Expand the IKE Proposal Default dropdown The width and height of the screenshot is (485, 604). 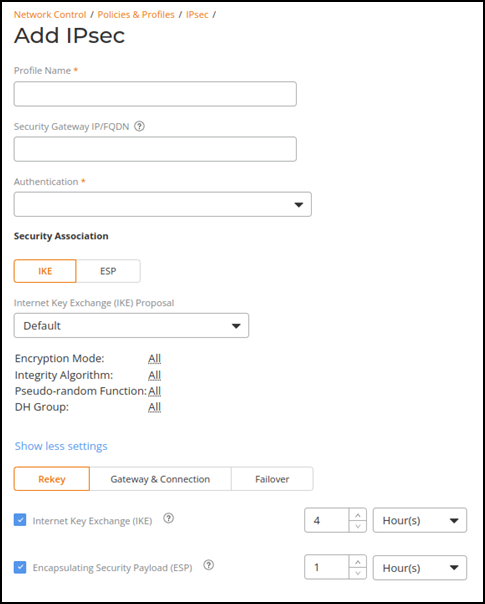pos(131,325)
